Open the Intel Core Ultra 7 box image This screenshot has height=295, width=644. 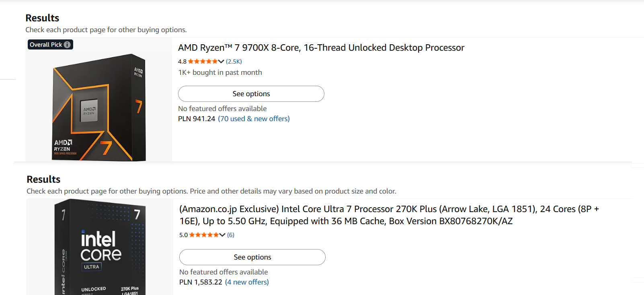click(x=100, y=247)
